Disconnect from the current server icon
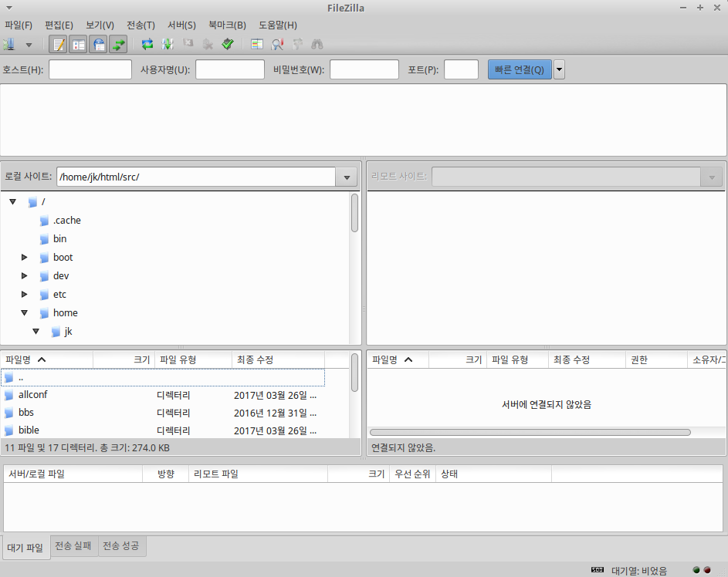 pos(208,45)
